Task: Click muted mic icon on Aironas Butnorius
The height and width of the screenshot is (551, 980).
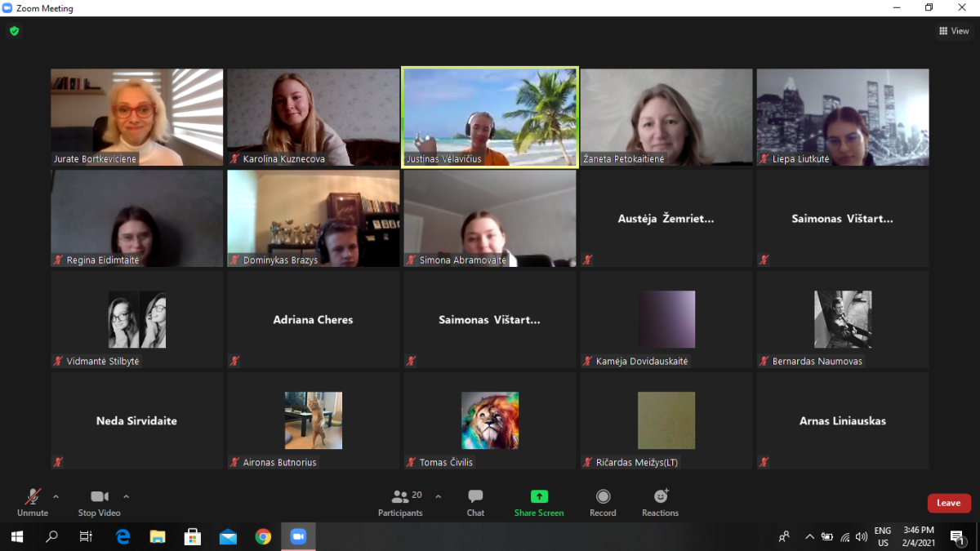Action: point(235,462)
